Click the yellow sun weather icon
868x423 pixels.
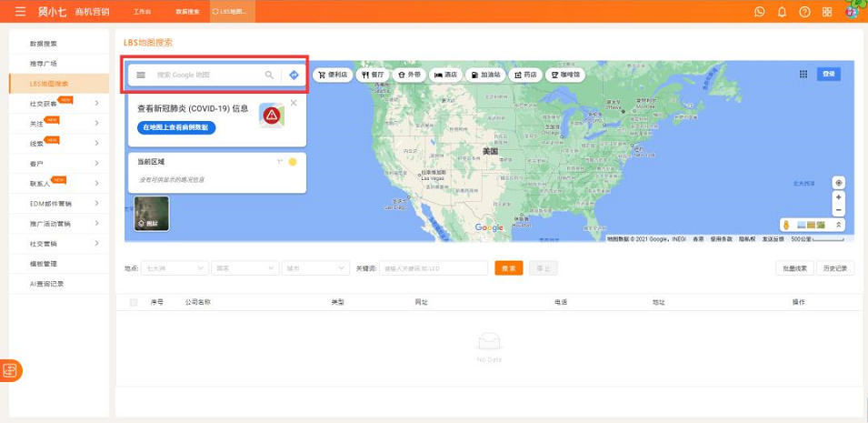click(293, 162)
